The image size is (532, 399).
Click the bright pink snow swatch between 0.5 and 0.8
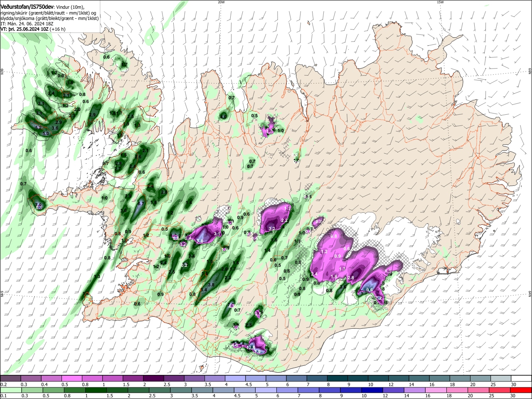tap(71, 379)
